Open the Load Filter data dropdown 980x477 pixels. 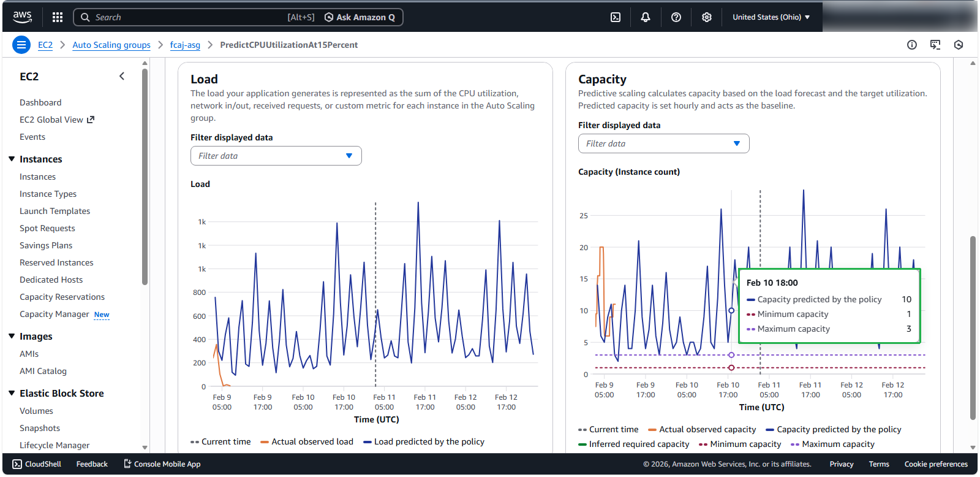pos(276,156)
